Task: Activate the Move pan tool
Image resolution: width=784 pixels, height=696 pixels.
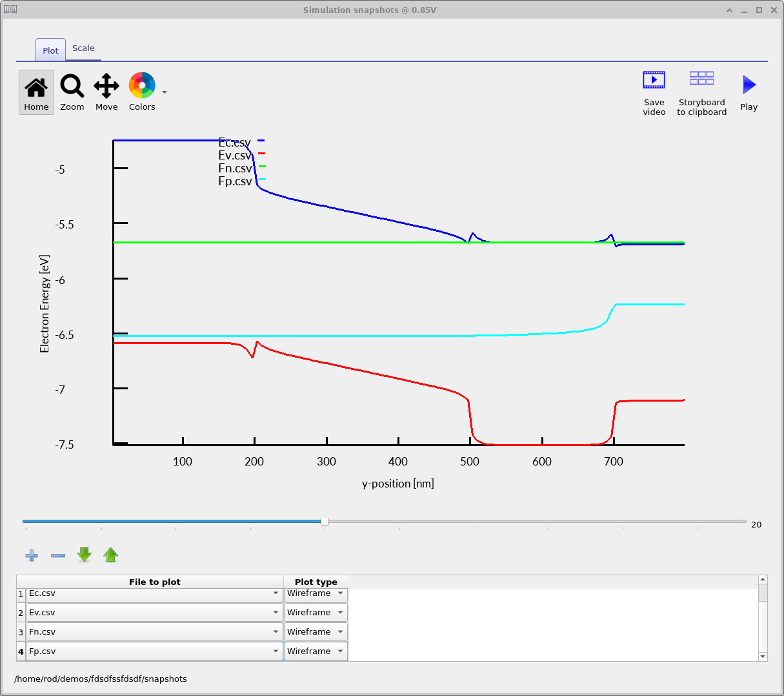Action: click(x=106, y=92)
